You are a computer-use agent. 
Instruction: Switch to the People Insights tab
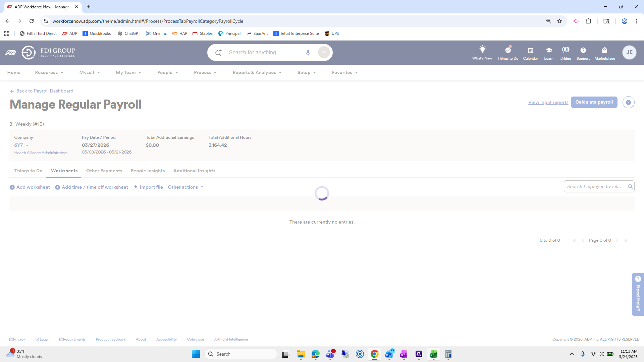click(x=148, y=171)
